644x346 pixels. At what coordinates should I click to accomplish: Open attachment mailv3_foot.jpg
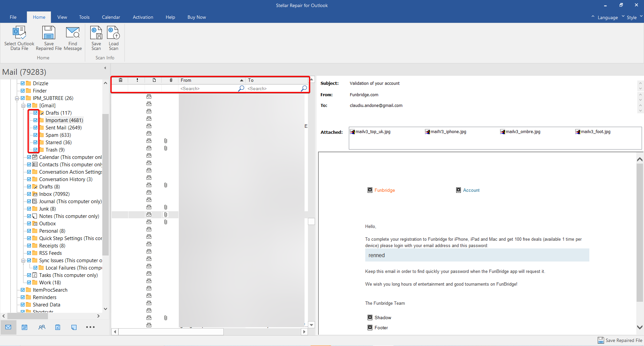593,132
